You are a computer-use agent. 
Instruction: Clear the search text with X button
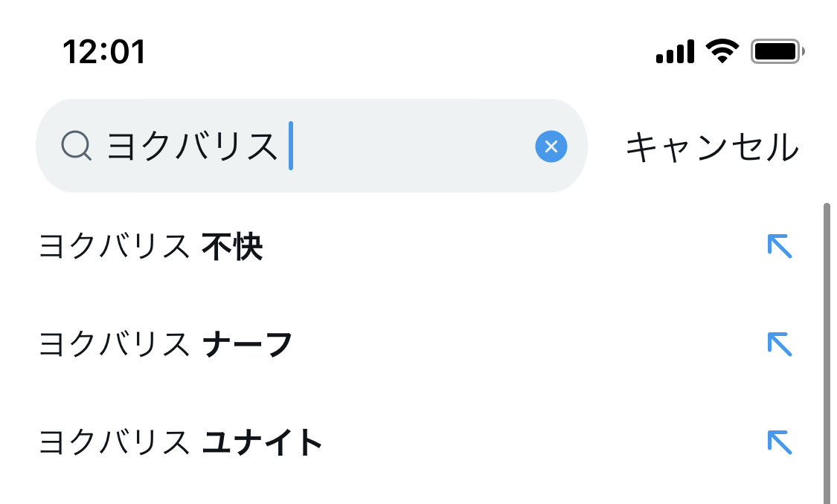pyautogui.click(x=551, y=146)
